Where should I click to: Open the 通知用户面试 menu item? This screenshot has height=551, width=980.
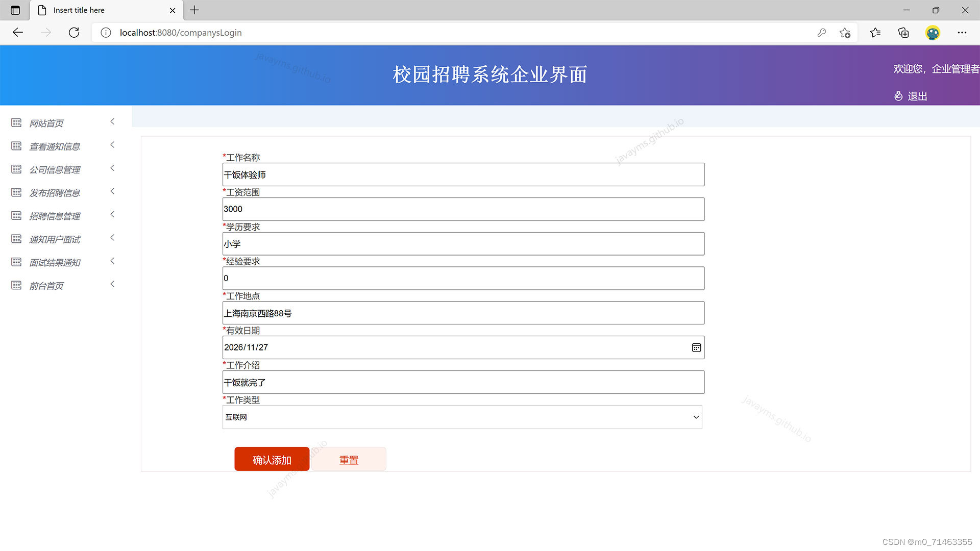[x=55, y=239]
